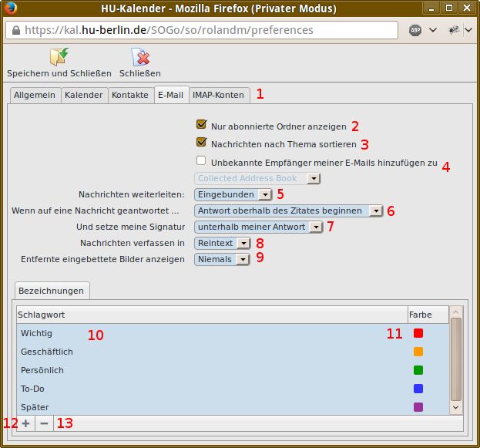Click the Adblock Plus icon
The width and height of the screenshot is (480, 448).
click(x=415, y=30)
